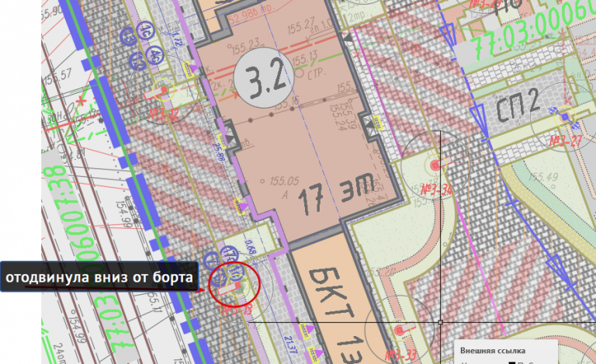This screenshot has height=364, width=596.
Task: Click the red label №3-34
Action: coord(436,189)
